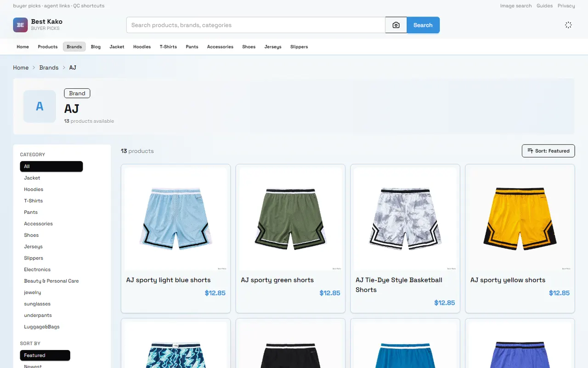
Task: Filter by jewelry category
Action: (x=33, y=293)
